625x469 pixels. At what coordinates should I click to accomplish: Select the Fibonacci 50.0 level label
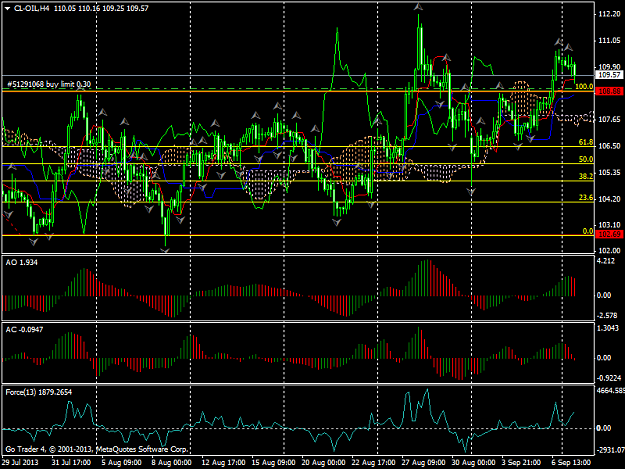tap(586, 159)
